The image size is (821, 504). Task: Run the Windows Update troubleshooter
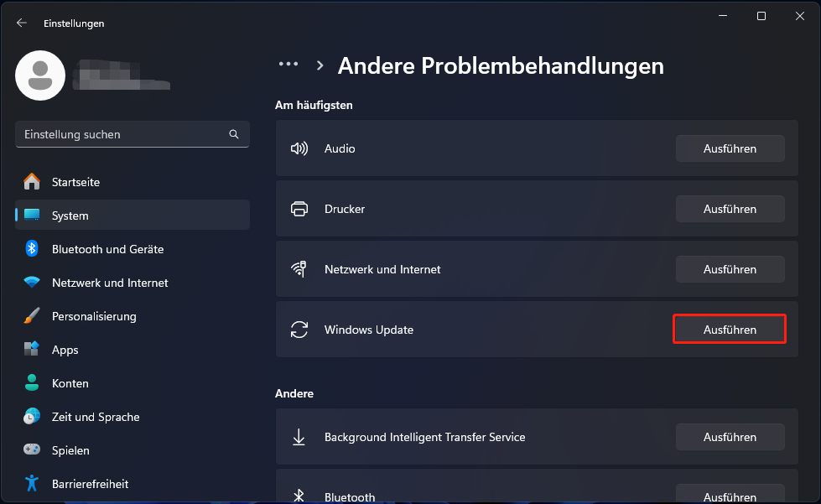click(730, 330)
